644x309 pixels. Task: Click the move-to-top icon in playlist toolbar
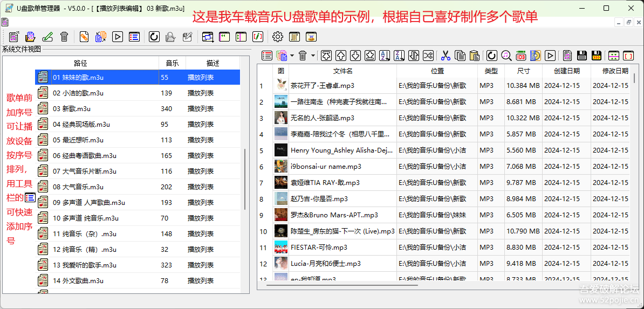(326, 55)
